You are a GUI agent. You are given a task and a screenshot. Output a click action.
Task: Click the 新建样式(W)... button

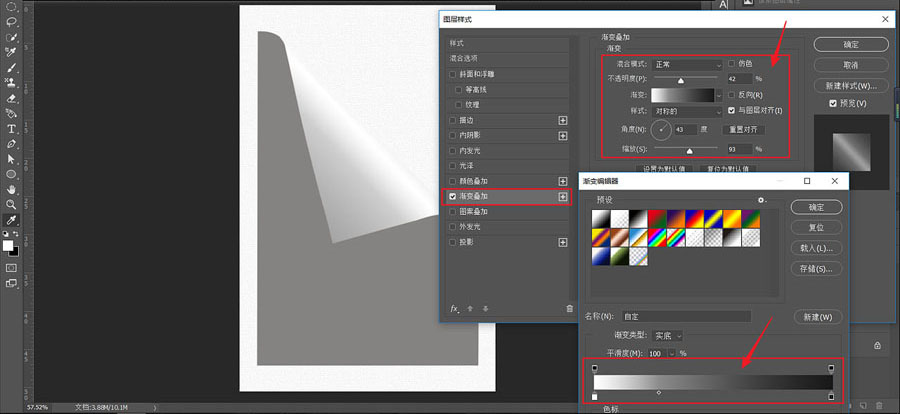click(851, 86)
